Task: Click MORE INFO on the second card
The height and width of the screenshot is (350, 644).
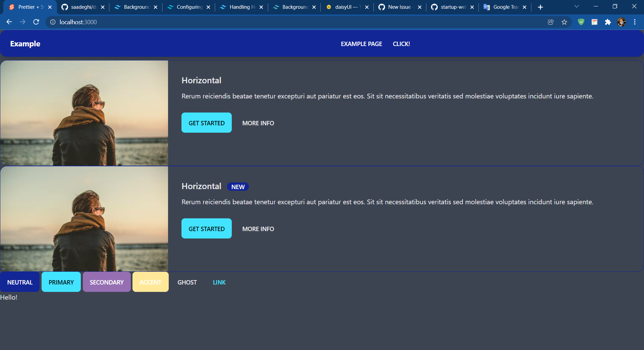Action: (258, 229)
